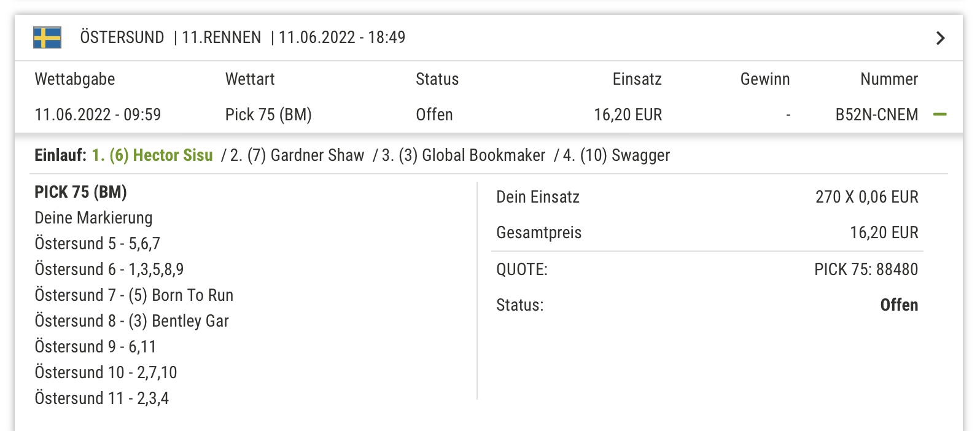Click second place Gardner Shaw
Image resolution: width=980 pixels, height=431 pixels.
(297, 155)
